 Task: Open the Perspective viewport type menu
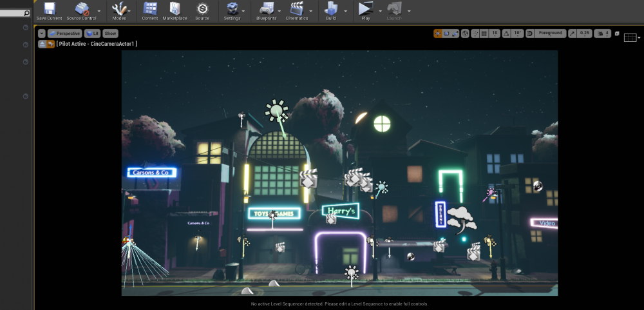(x=64, y=33)
